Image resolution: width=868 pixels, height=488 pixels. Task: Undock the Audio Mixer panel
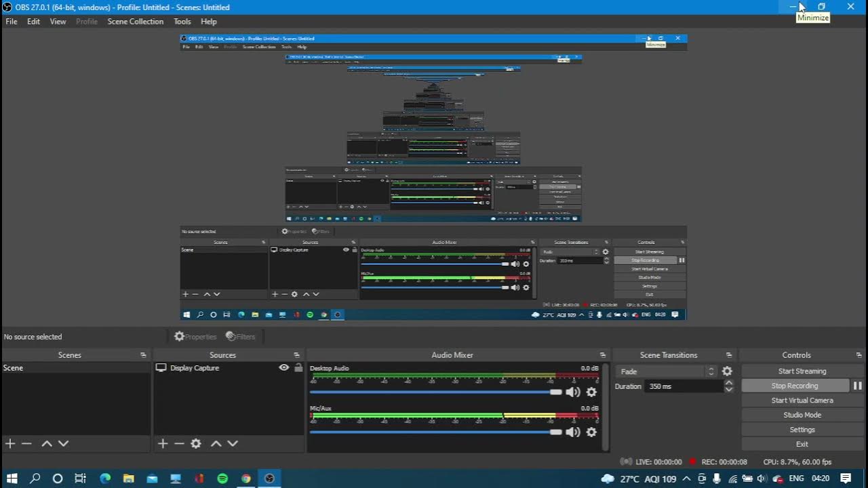(603, 355)
